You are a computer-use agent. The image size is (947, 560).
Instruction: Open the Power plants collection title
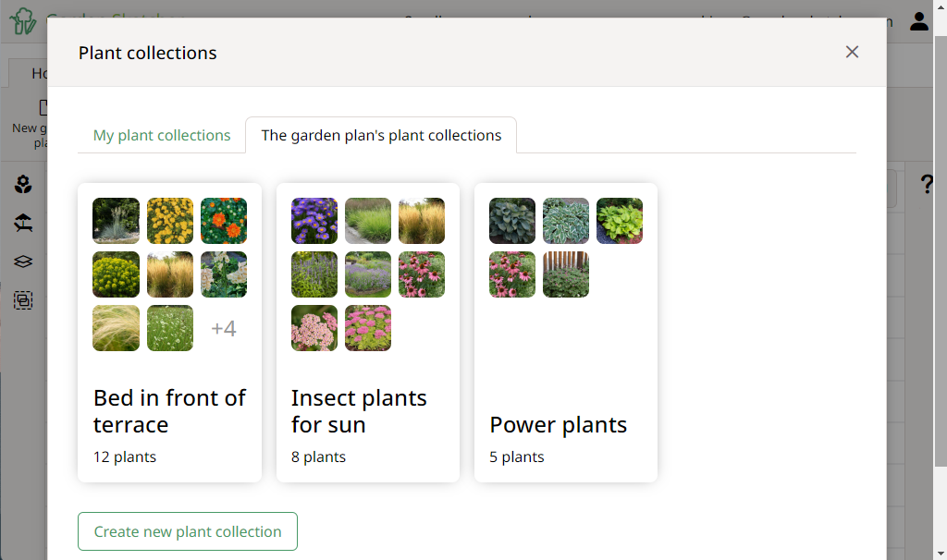pyautogui.click(x=558, y=425)
